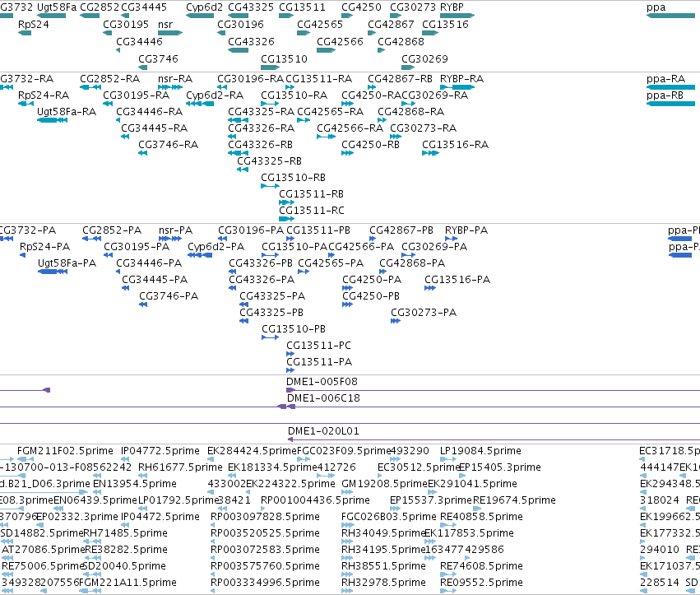The image size is (700, 595).
Task: Select EST "RH34049.5prime" label
Action: [383, 534]
